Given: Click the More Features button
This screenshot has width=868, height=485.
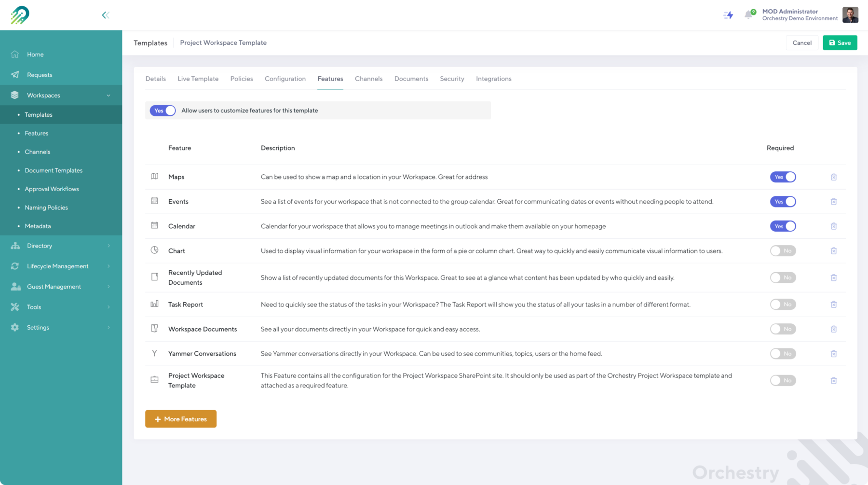Looking at the screenshot, I should [181, 419].
